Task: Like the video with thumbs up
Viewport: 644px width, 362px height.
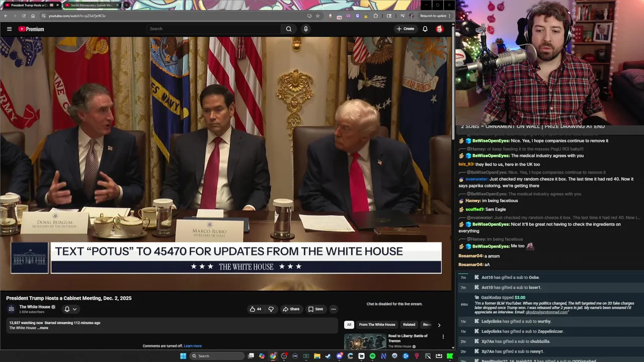Action: tap(255, 309)
